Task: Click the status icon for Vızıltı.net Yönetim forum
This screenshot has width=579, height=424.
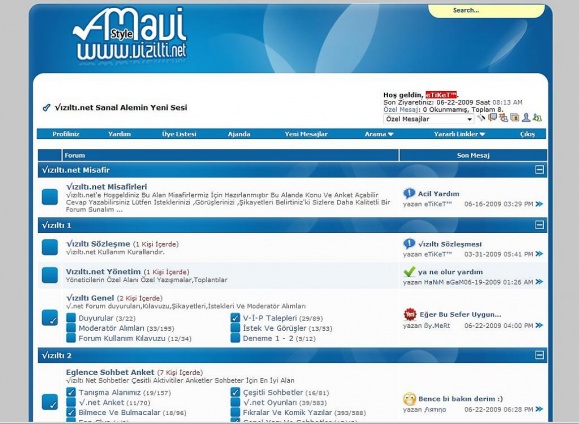Action: 50,275
